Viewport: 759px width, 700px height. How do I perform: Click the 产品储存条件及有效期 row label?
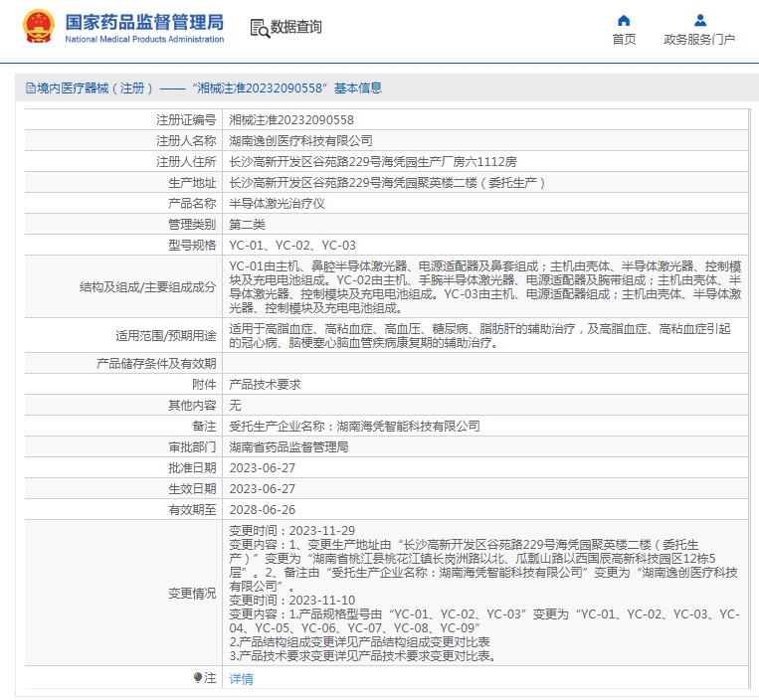tap(156, 364)
